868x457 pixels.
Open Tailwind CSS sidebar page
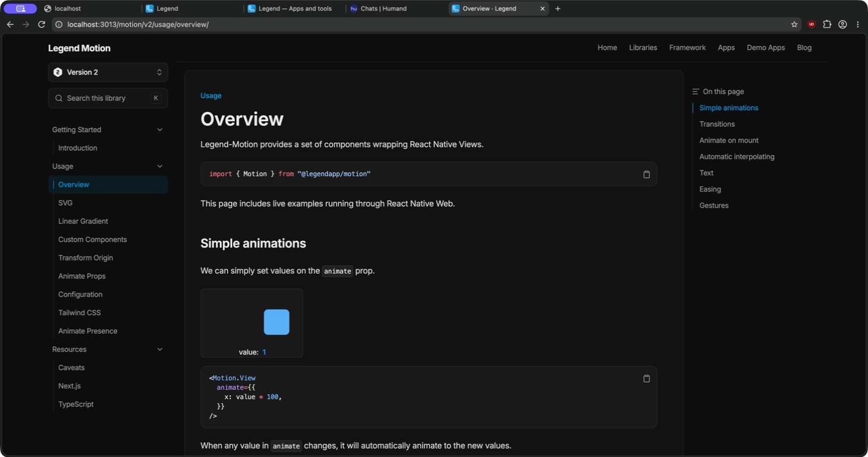(x=80, y=312)
